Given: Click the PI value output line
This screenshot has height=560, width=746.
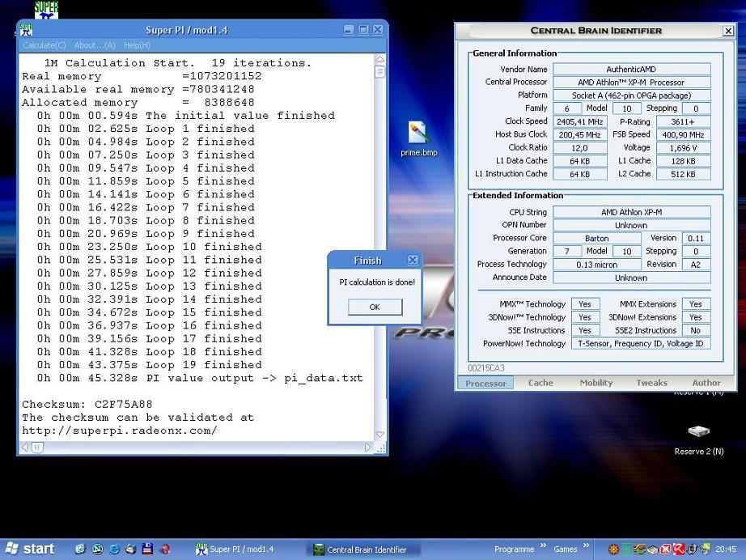Looking at the screenshot, I should point(200,378).
